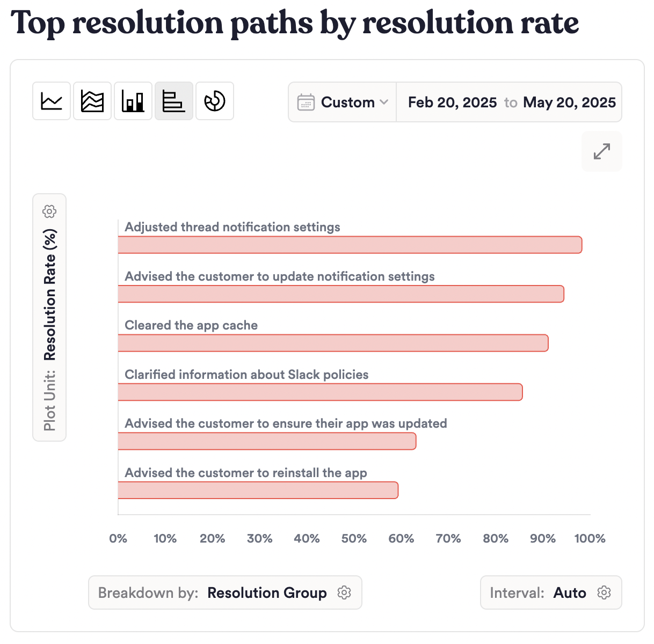Open the Resolution Group breakdown settings gear
654x644 pixels.
tap(345, 592)
